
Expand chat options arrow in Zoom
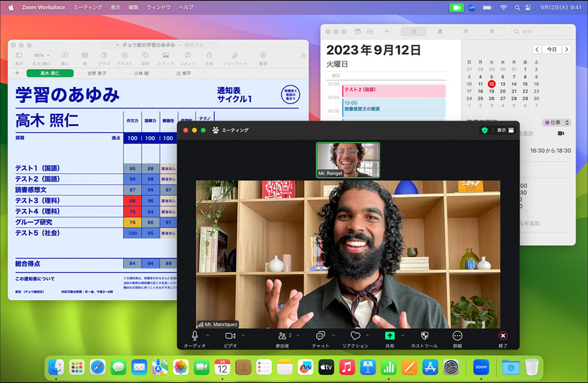click(333, 336)
